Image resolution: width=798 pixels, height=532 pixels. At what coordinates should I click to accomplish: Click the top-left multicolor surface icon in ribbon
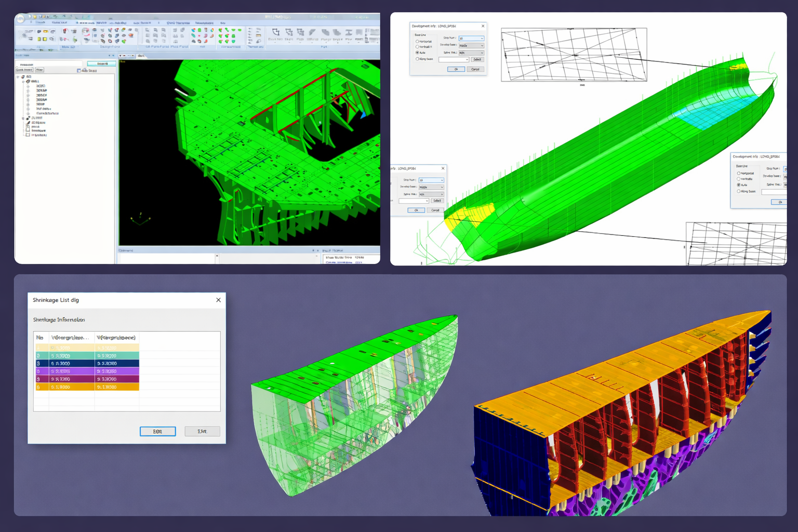pyautogui.click(x=194, y=30)
